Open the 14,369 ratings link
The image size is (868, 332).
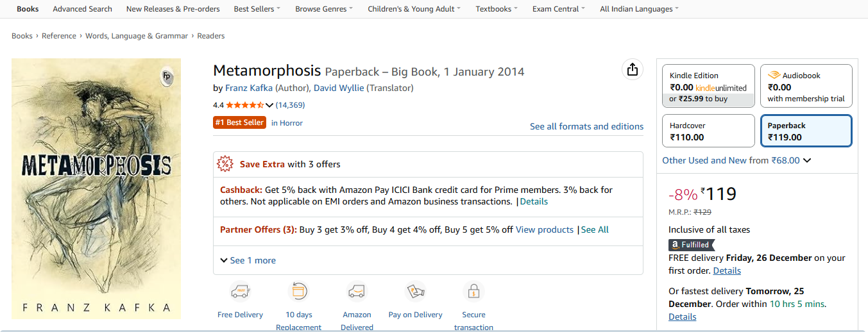pyautogui.click(x=290, y=105)
